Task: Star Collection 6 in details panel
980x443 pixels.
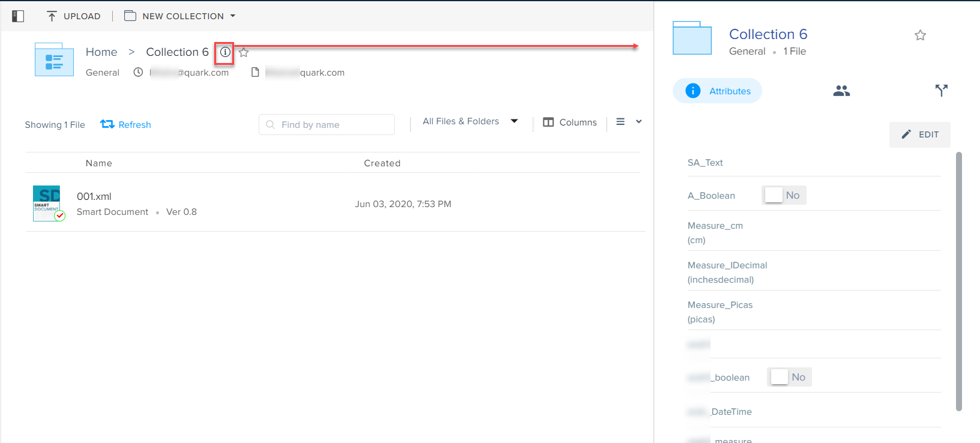Action: click(920, 35)
